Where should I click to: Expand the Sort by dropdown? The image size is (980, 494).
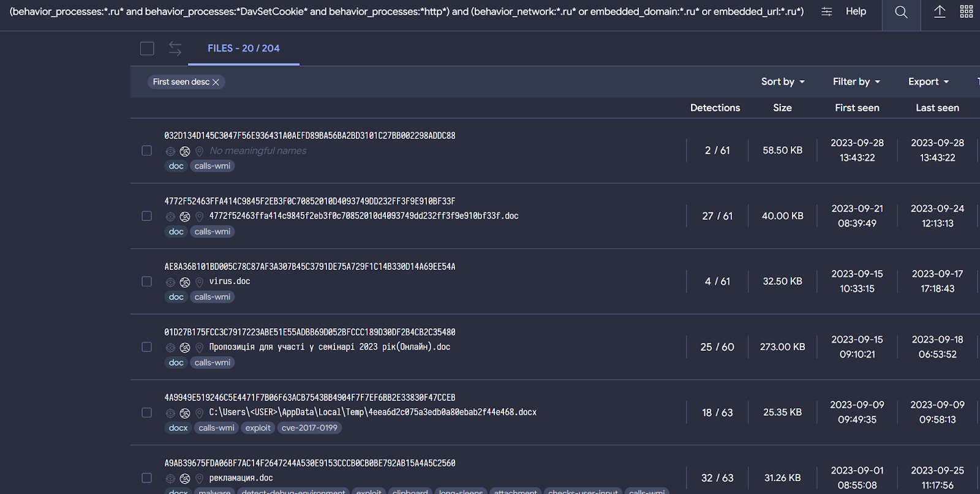(782, 81)
